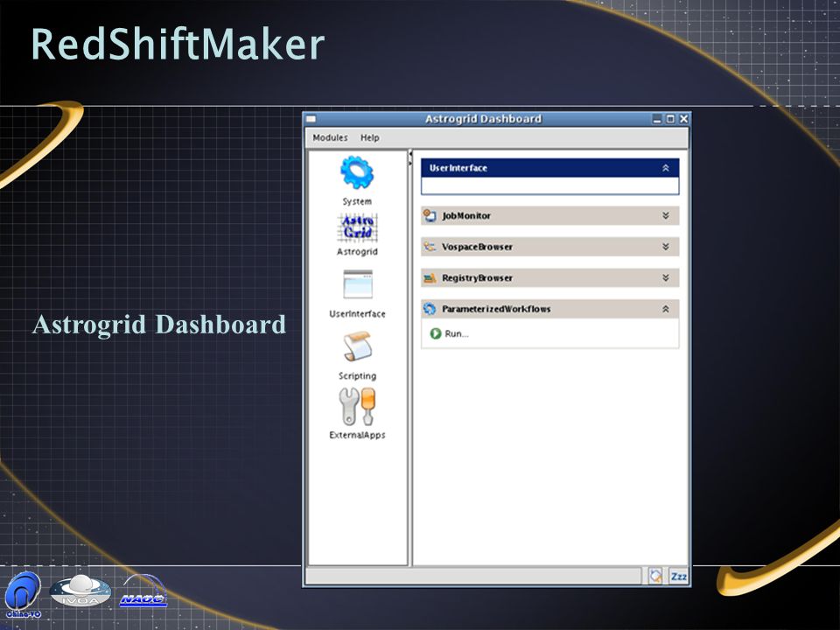This screenshot has height=630, width=840.
Task: Expand the JobMonitor panel chevron
Action: (665, 215)
